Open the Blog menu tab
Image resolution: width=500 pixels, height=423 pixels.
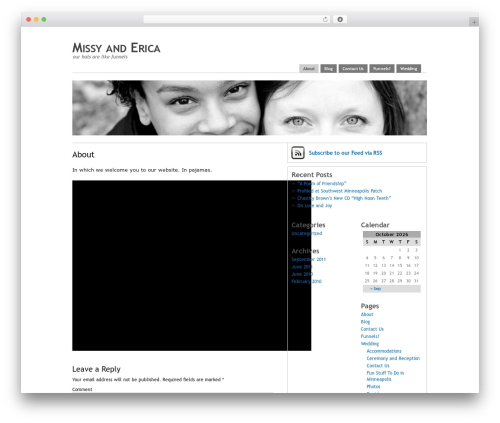[x=328, y=68]
